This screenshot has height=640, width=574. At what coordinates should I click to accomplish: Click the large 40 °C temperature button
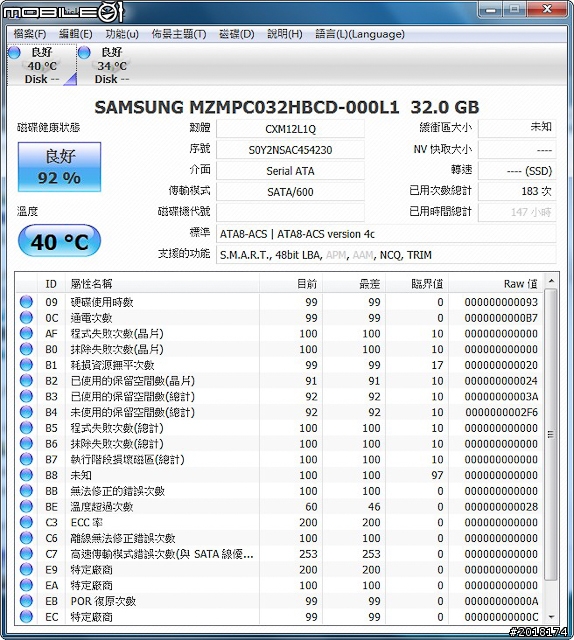point(59,241)
